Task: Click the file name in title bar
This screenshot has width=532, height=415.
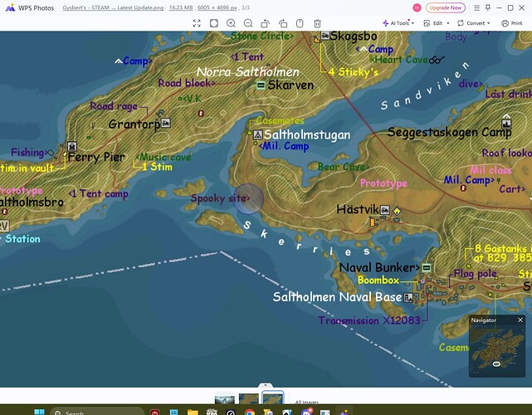Action: pyautogui.click(x=113, y=7)
